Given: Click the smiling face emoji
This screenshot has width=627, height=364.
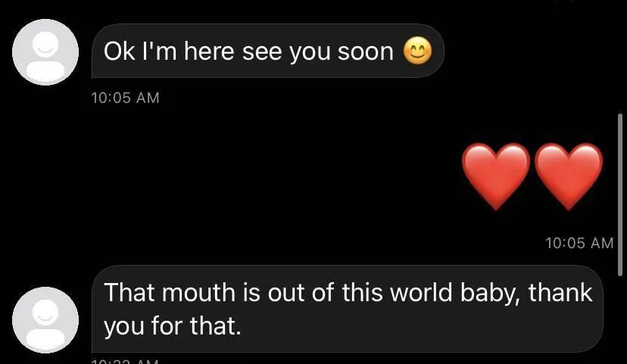Looking at the screenshot, I should [x=417, y=51].
